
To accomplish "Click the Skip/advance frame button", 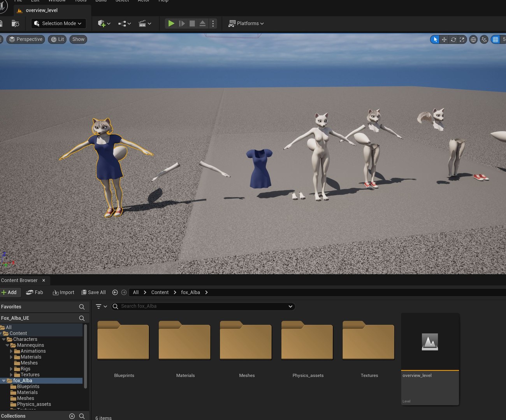I will [182, 23].
